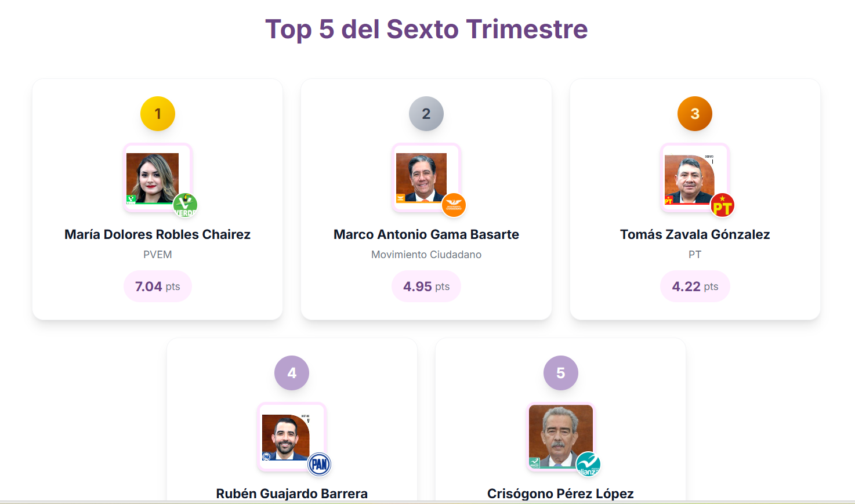This screenshot has height=504, width=855.
Task: Click the 4.95 pts score pill
Action: coord(426,287)
